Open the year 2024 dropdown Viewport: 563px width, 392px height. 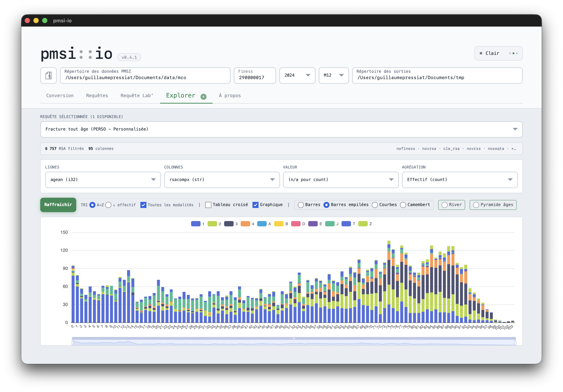[297, 76]
